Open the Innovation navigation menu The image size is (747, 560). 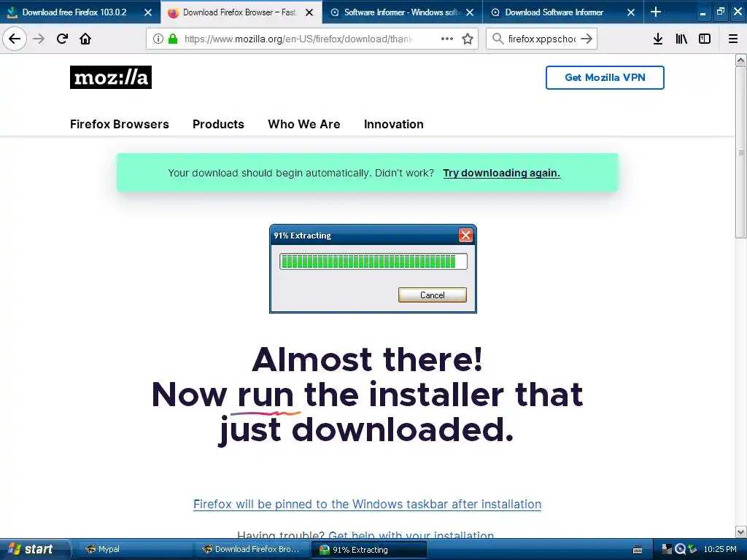[393, 124]
